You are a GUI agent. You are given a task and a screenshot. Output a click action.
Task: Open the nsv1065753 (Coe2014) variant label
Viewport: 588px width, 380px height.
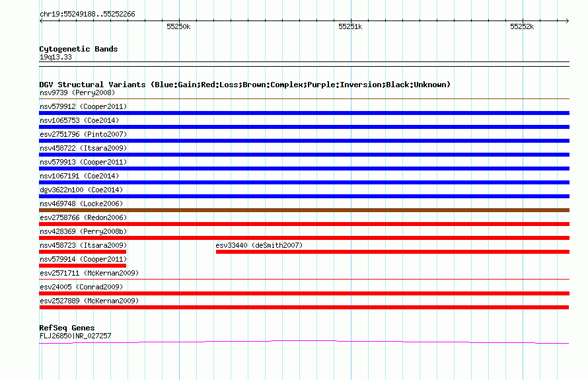(x=79, y=120)
